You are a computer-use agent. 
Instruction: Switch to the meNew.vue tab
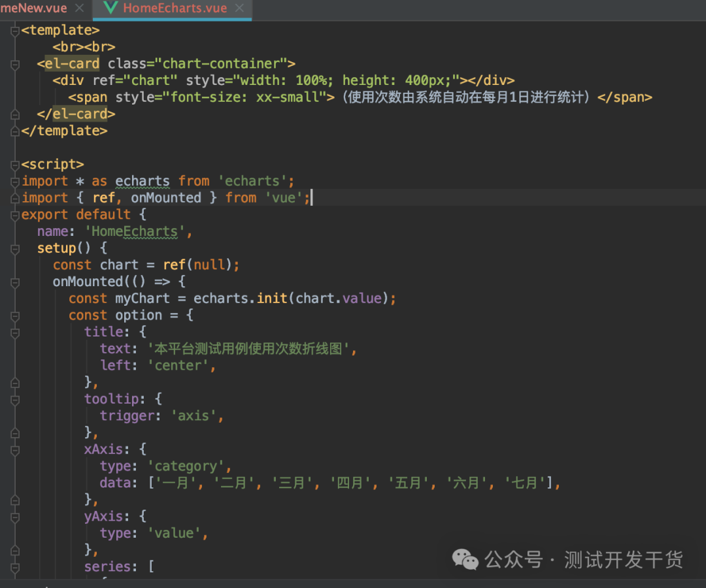(x=33, y=8)
